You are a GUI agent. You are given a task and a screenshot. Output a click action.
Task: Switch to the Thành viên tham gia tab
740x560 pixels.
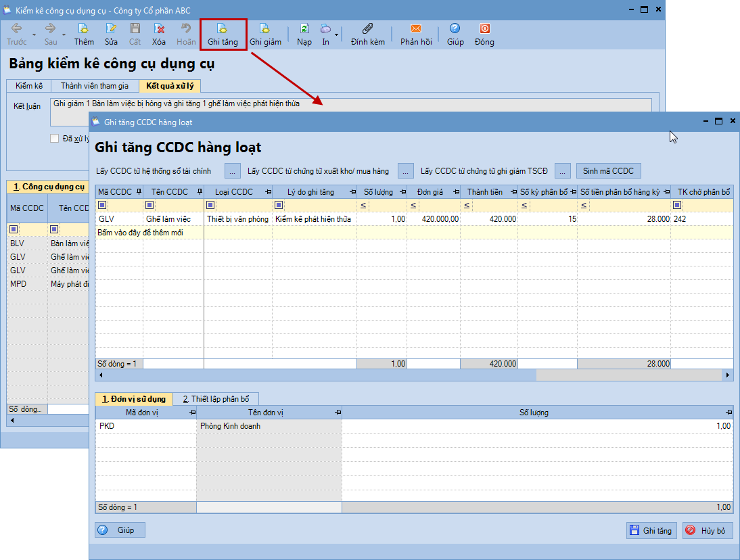(x=94, y=86)
